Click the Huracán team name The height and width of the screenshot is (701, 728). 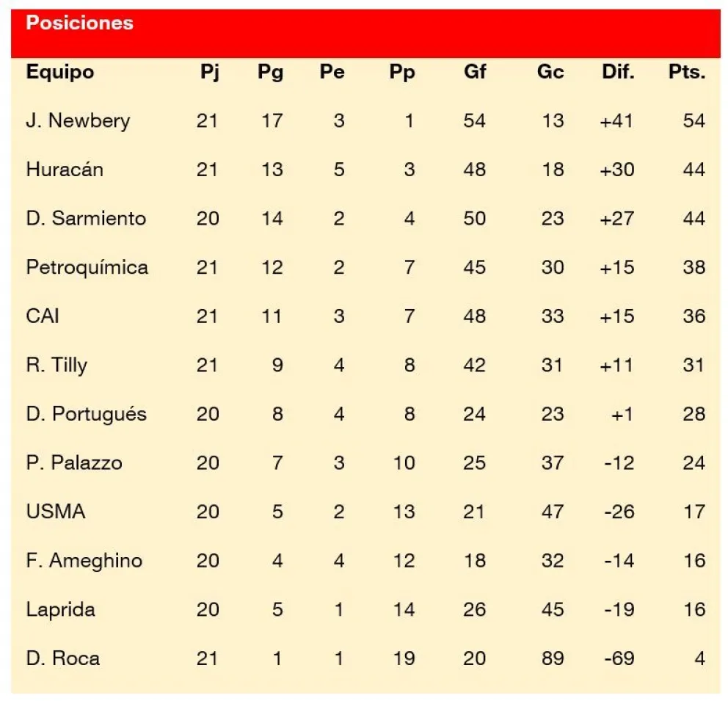(65, 170)
